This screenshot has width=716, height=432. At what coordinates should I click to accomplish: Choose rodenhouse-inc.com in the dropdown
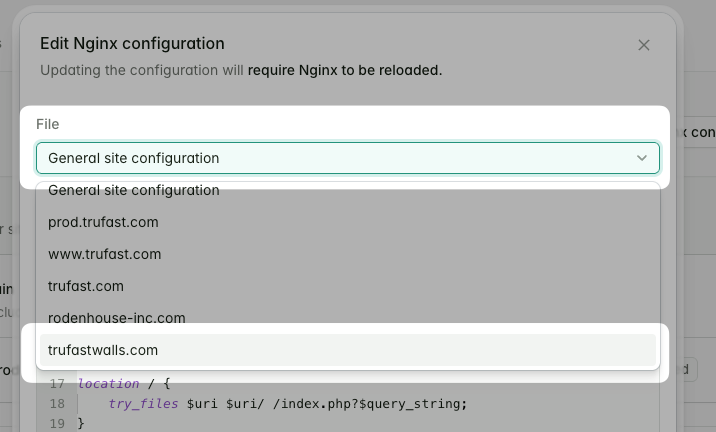coord(348,318)
